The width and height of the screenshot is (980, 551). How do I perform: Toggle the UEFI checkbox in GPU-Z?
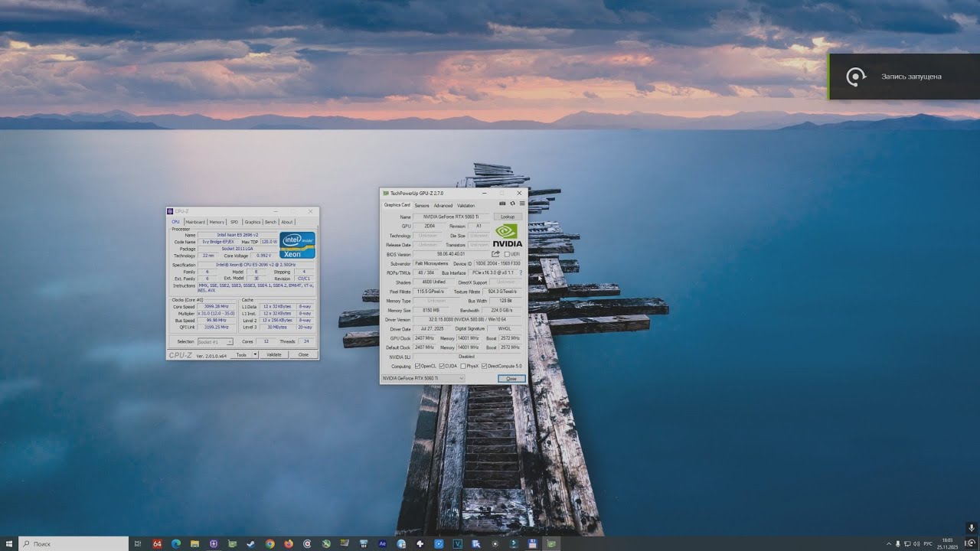click(x=507, y=254)
